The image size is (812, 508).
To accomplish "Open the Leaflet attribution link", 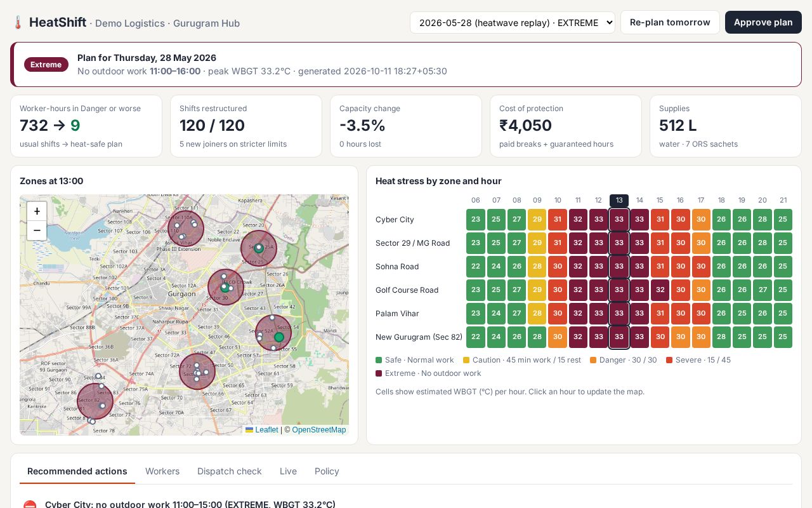I will [262, 430].
